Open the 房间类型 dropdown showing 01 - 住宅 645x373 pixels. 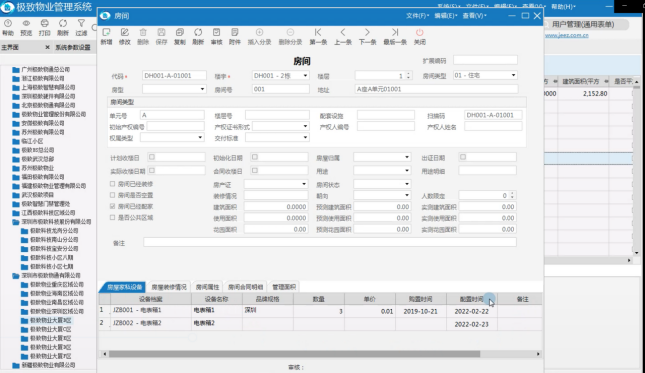click(513, 75)
